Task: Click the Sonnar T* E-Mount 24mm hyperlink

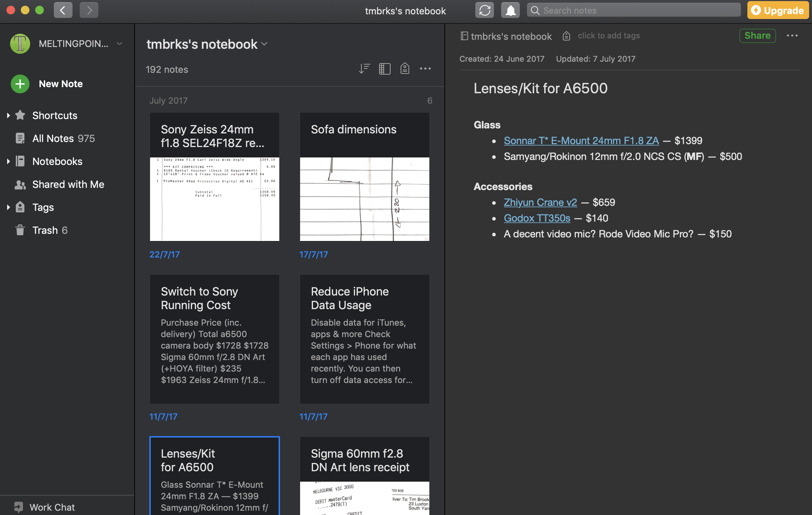Action: 581,141
